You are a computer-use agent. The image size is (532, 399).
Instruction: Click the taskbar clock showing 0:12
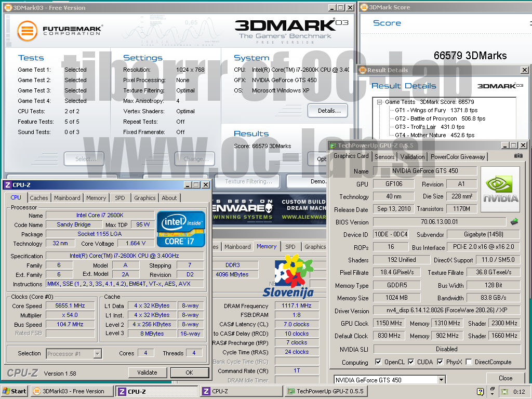[519, 392]
